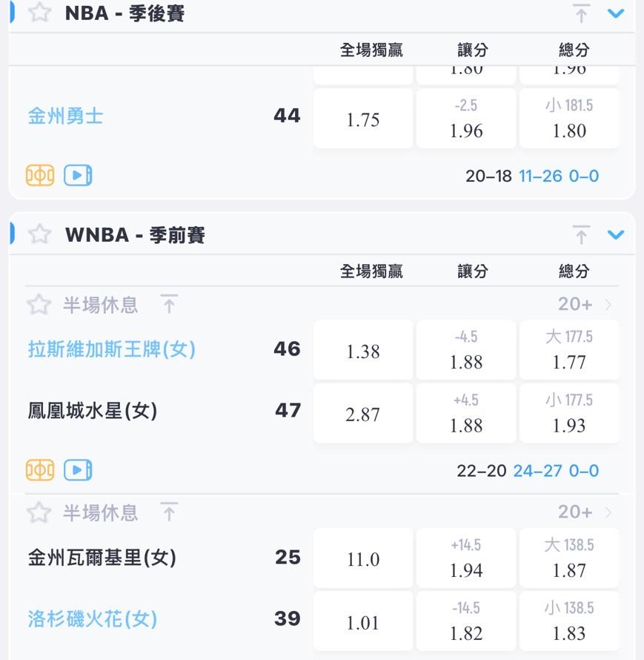This screenshot has height=660, width=644.
Task: Pick 洛杉磯火花(女) under 138.5 total
Action: tap(569, 621)
